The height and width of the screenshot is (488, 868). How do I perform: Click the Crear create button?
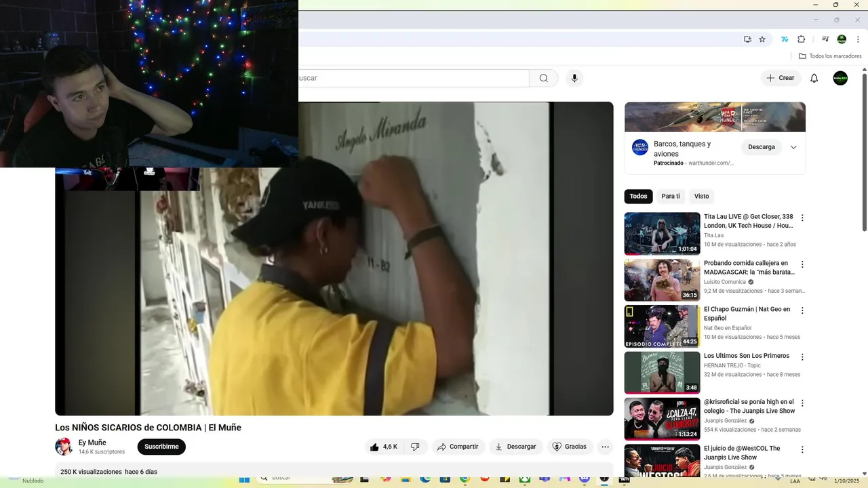pyautogui.click(x=781, y=78)
